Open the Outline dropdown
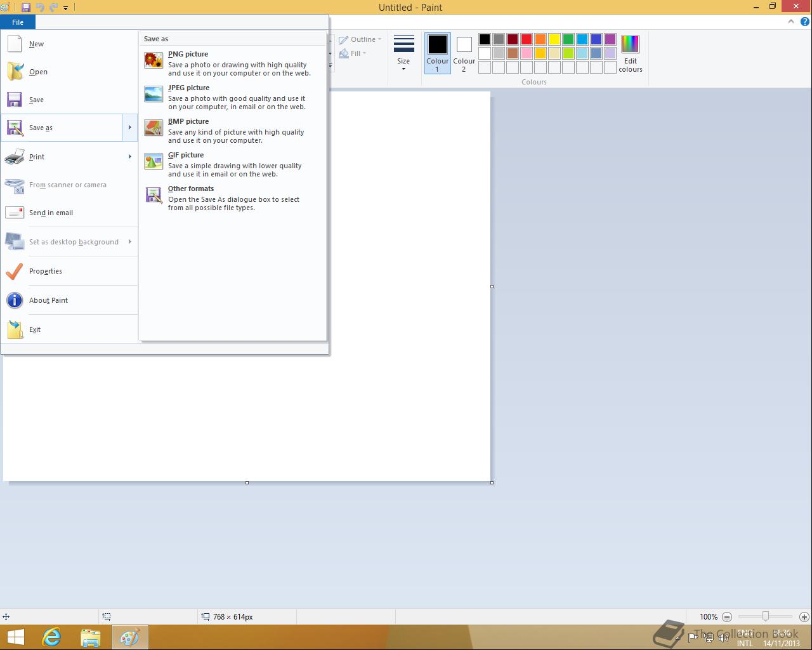 [x=360, y=39]
